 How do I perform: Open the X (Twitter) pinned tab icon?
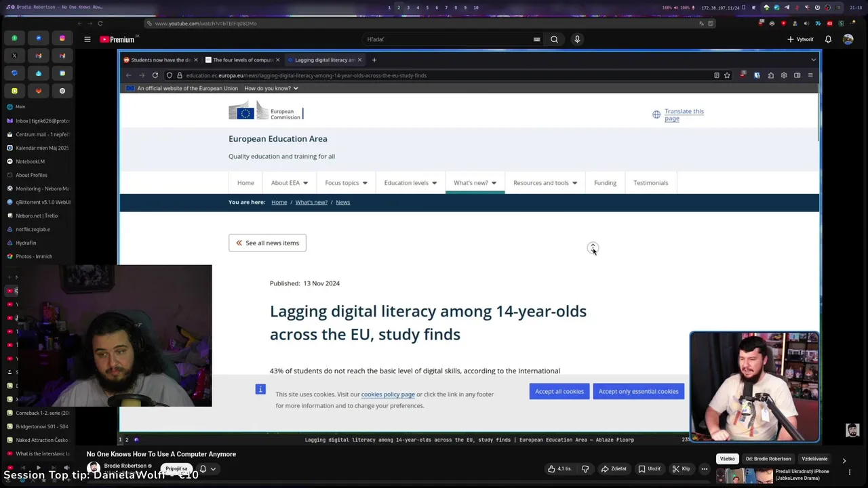[x=14, y=56]
